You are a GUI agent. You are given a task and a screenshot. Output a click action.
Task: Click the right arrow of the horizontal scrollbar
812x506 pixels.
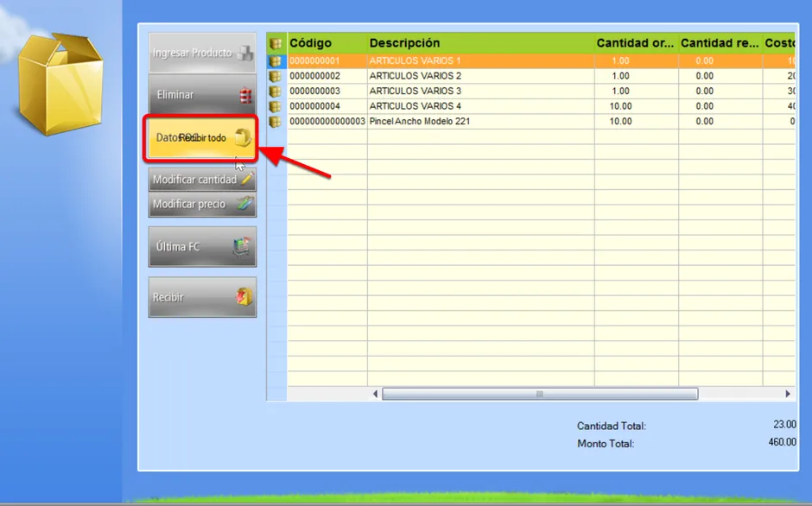click(x=788, y=394)
